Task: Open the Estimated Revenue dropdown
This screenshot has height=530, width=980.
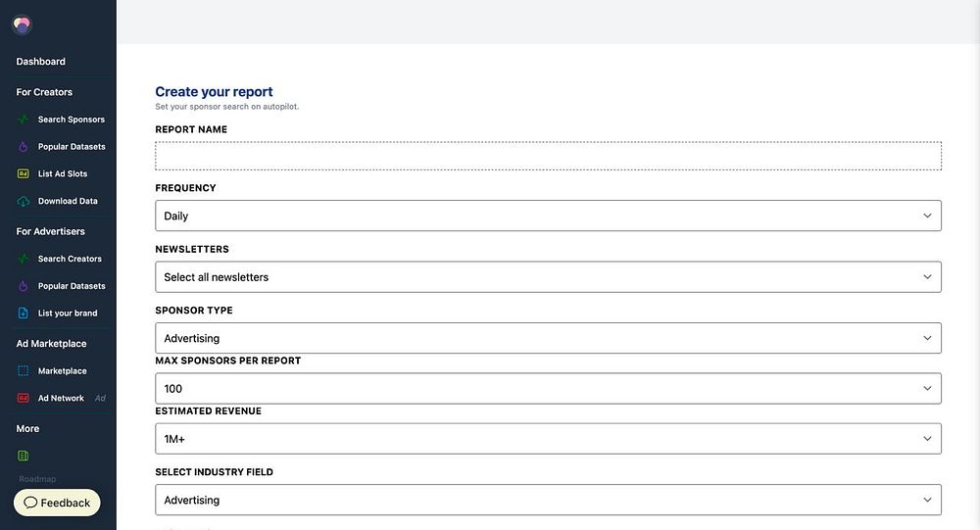Action: (548, 439)
